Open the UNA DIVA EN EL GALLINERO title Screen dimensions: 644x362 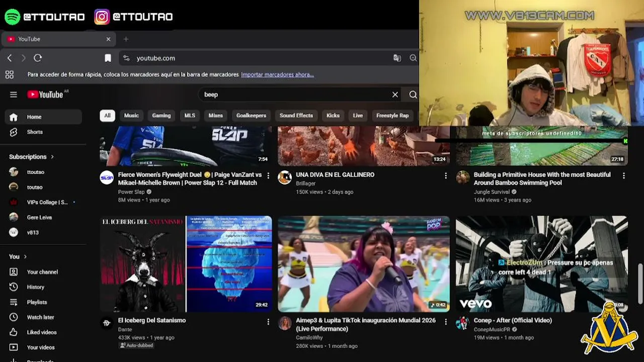(335, 174)
